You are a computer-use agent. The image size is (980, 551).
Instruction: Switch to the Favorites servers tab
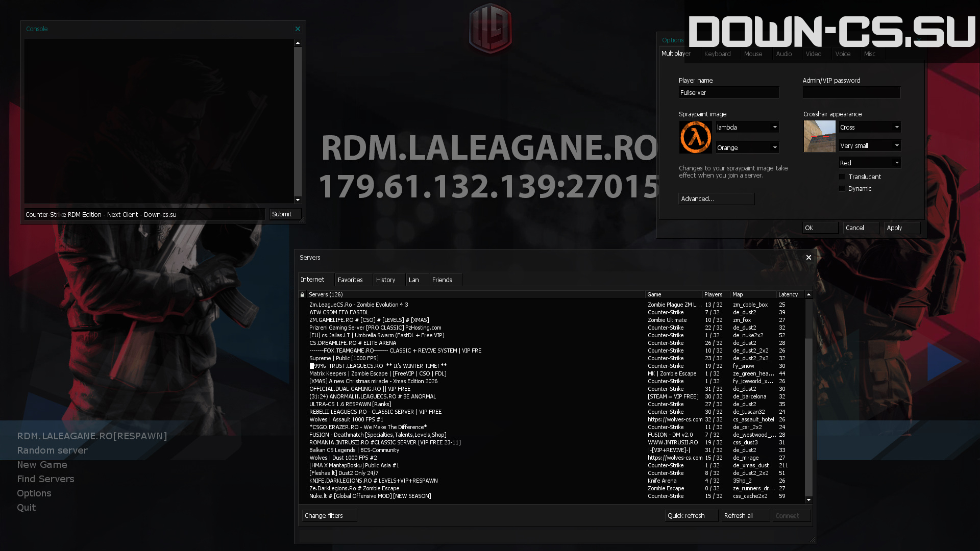click(350, 280)
